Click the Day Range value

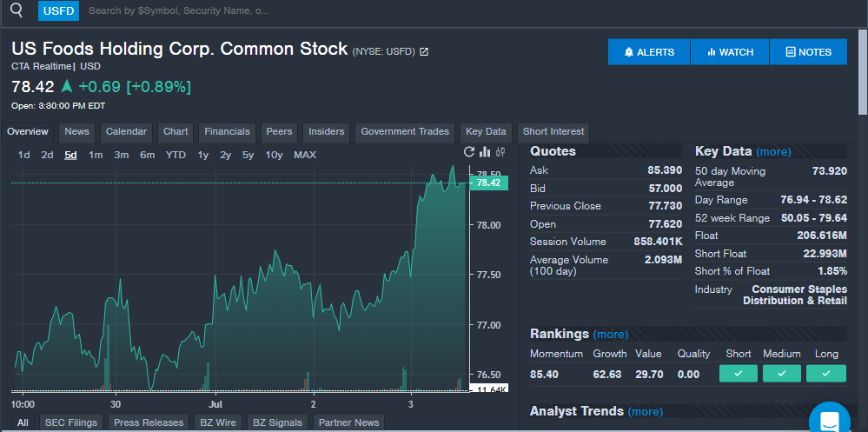[x=814, y=200]
